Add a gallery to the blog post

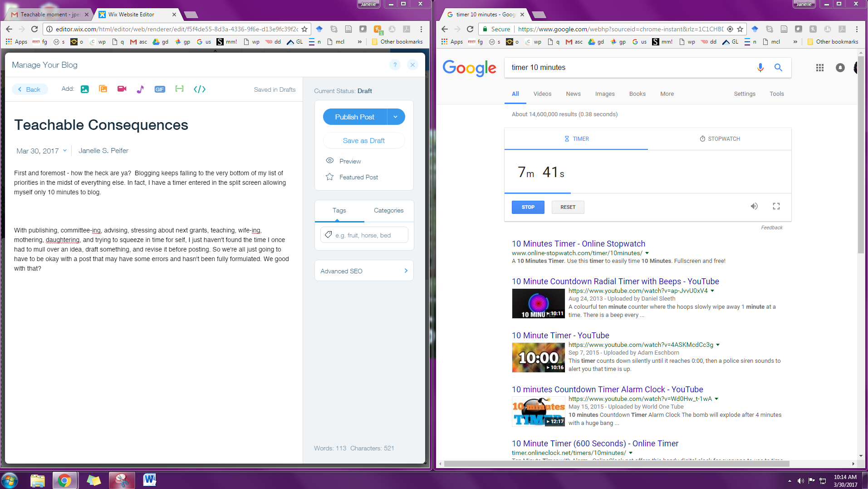coord(103,89)
